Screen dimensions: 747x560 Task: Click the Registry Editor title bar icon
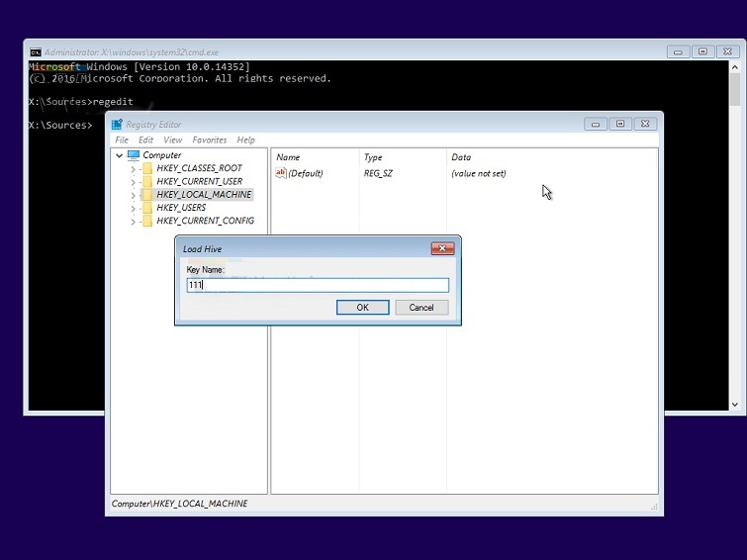[117, 125]
